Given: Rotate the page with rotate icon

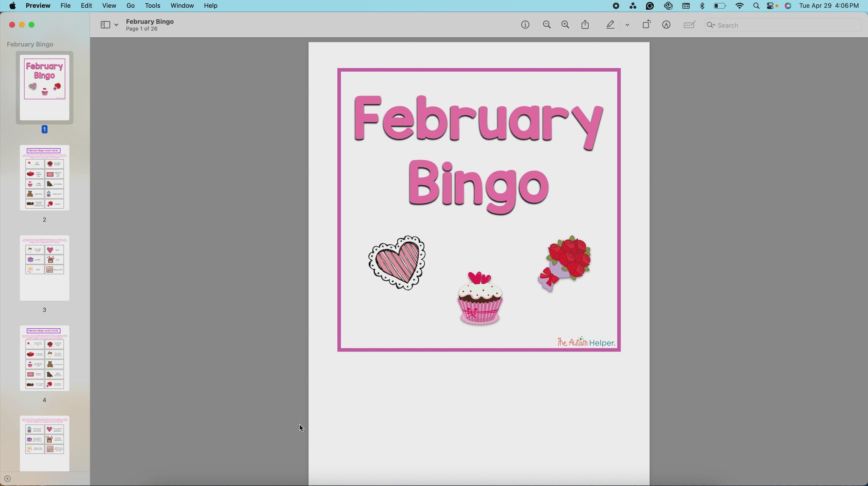Looking at the screenshot, I should point(646,25).
